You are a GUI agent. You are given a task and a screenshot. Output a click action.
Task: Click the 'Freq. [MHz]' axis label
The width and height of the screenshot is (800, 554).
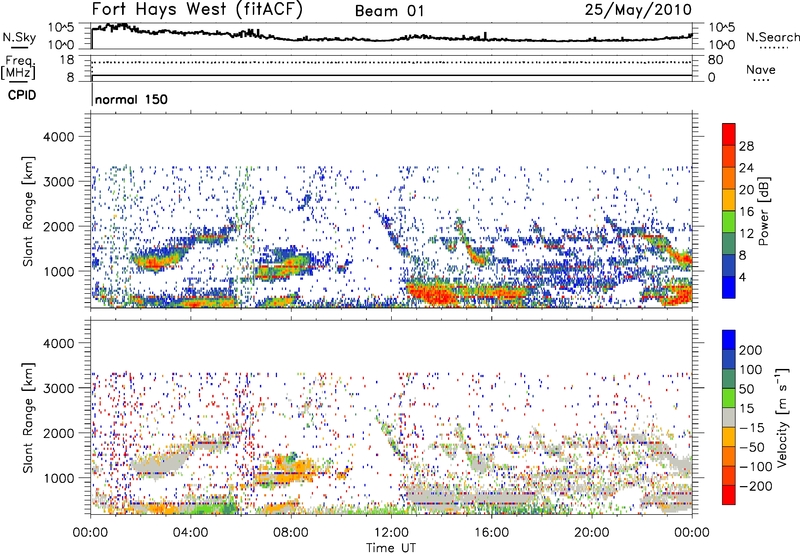coord(18,67)
